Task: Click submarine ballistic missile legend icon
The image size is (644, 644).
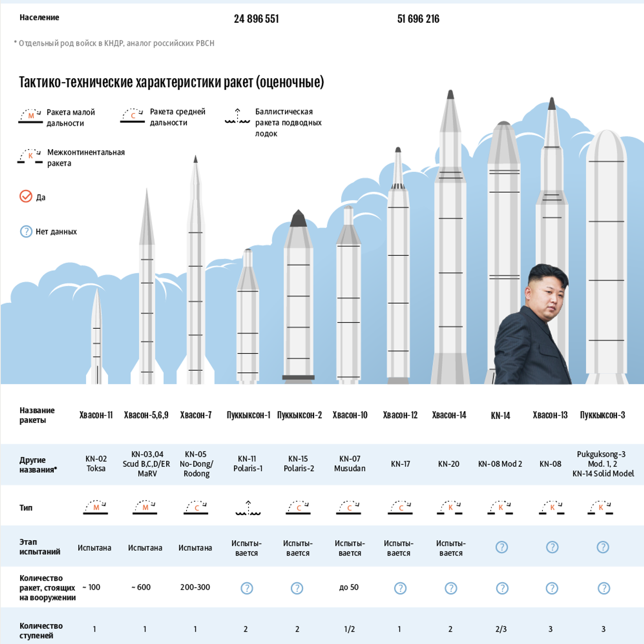Action: coord(237,116)
